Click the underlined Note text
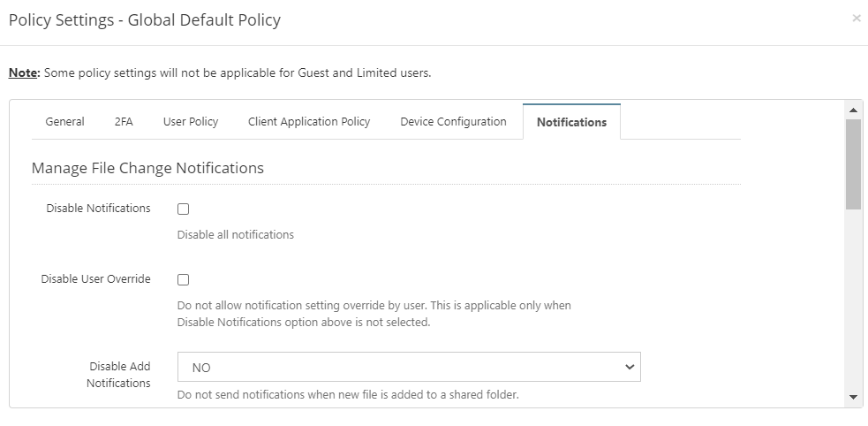This screenshot has height=426, width=868. [x=23, y=72]
